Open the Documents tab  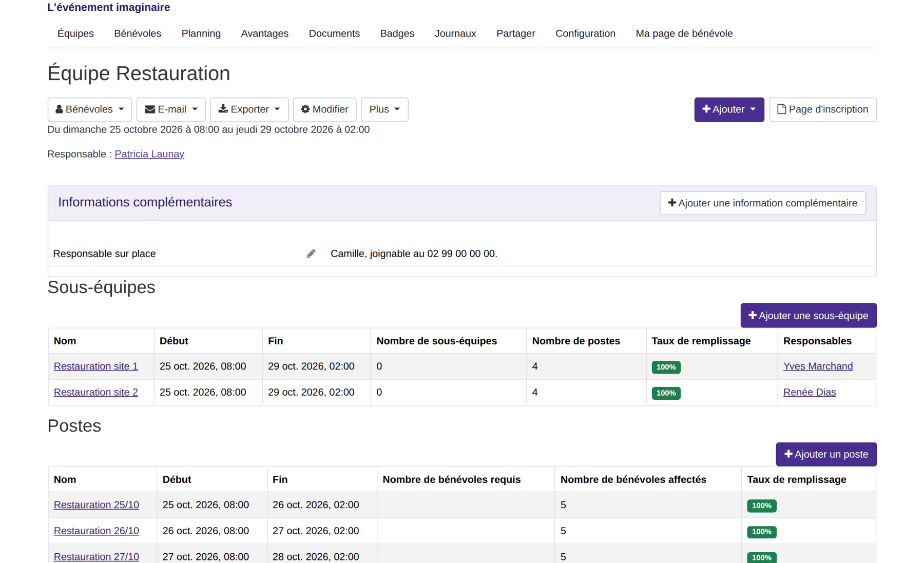pyautogui.click(x=334, y=33)
